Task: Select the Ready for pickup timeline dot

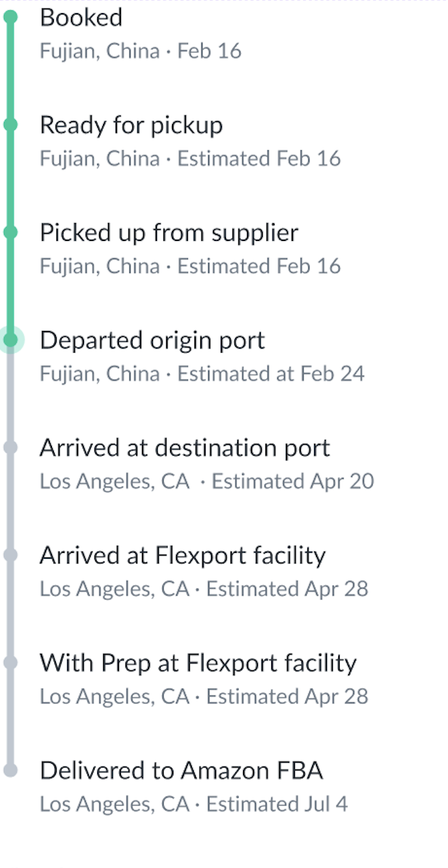Action: coord(10,125)
